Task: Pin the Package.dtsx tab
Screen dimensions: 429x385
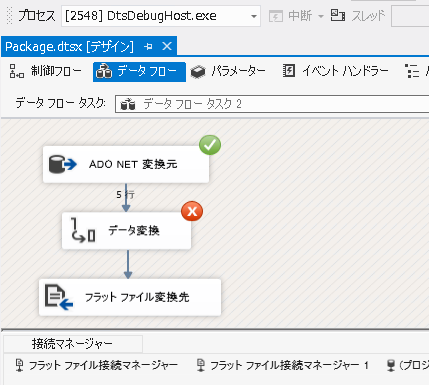Action: coord(148,47)
